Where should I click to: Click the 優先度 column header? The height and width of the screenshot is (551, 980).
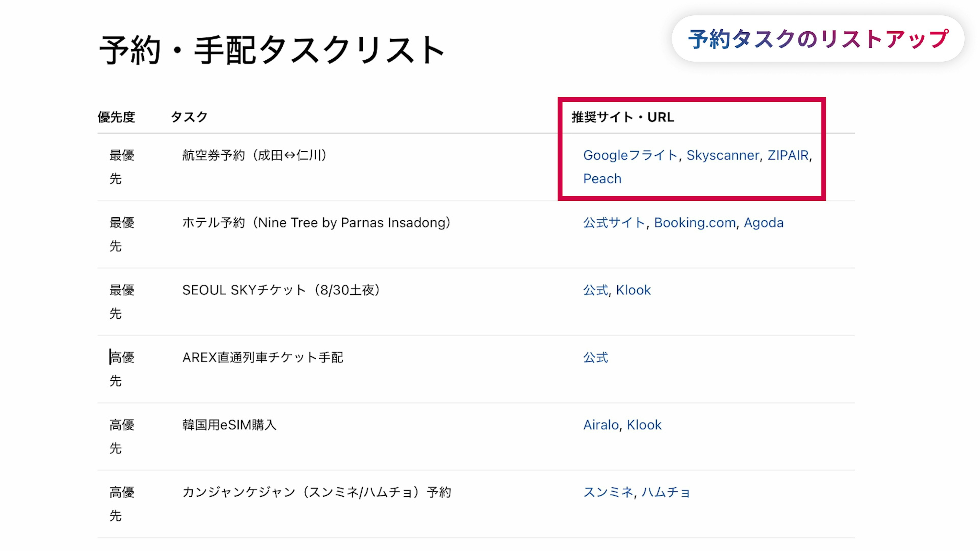click(116, 117)
